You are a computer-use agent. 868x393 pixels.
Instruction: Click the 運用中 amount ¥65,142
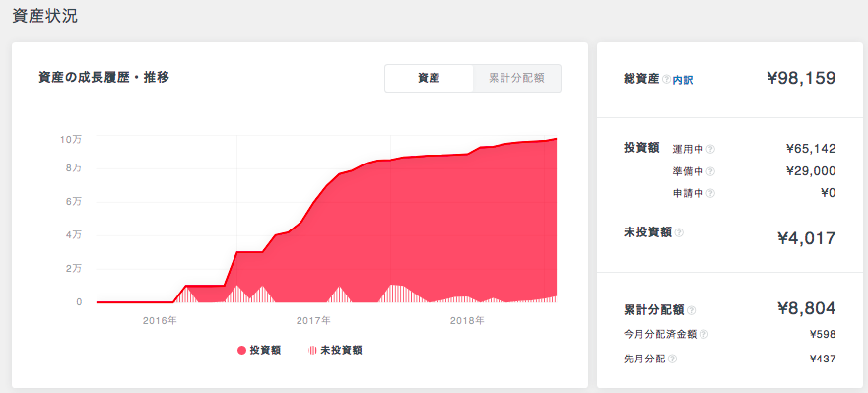click(x=811, y=149)
